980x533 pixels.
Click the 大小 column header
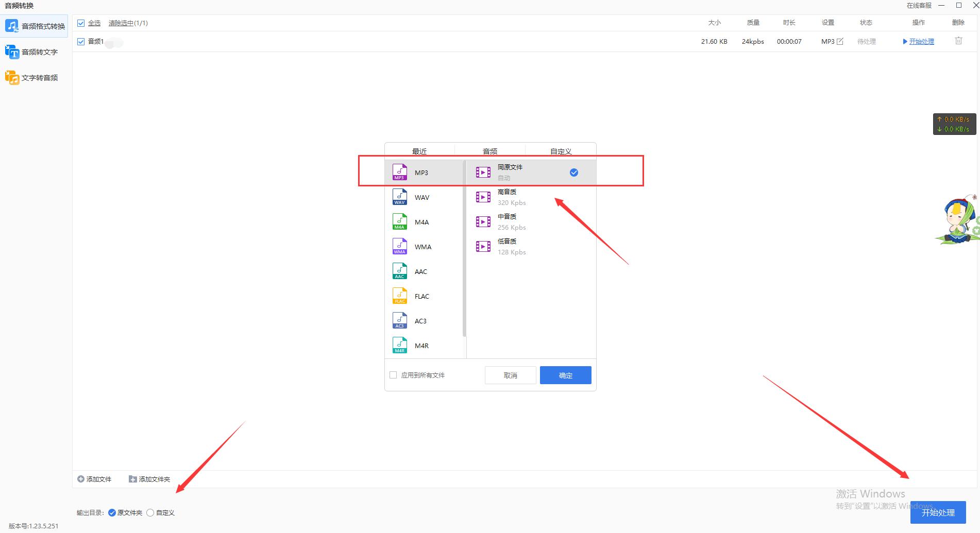click(x=715, y=23)
